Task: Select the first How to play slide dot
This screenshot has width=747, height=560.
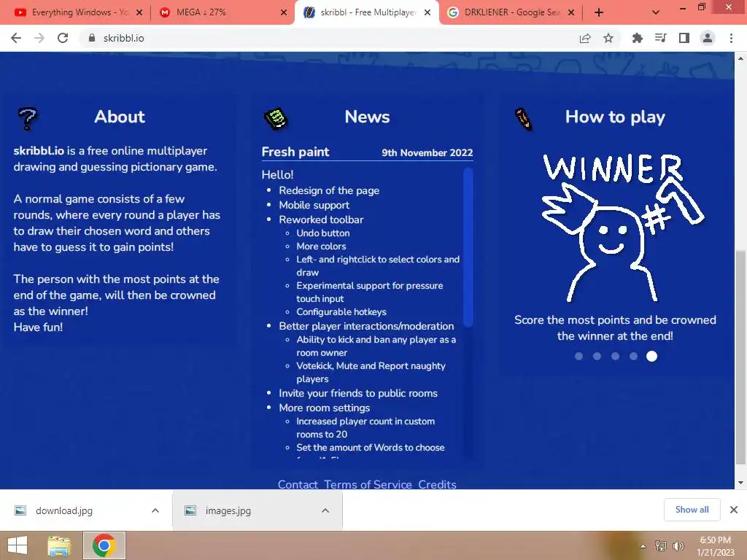Action: 578,356
